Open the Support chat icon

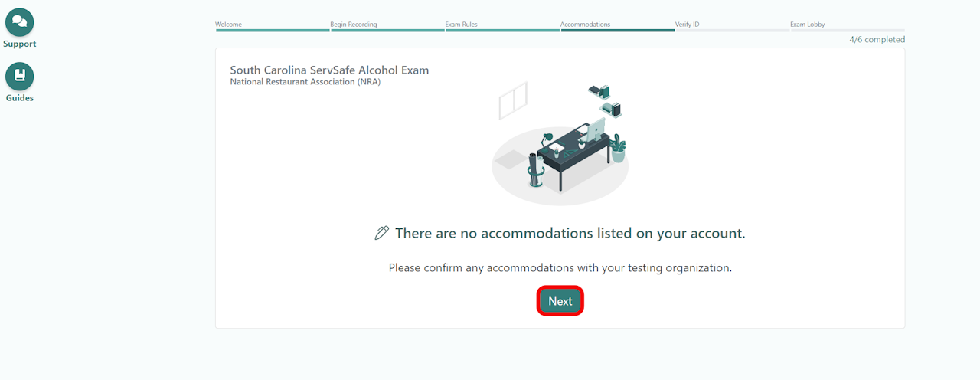point(19,22)
